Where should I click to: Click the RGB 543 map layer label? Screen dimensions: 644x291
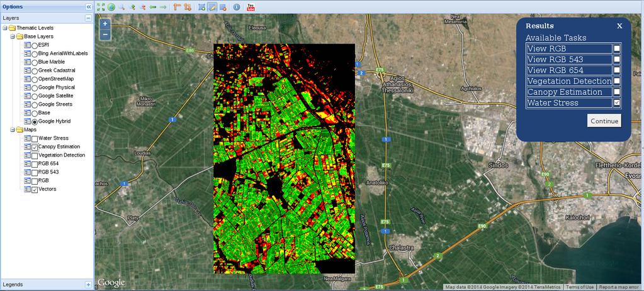(x=48, y=172)
